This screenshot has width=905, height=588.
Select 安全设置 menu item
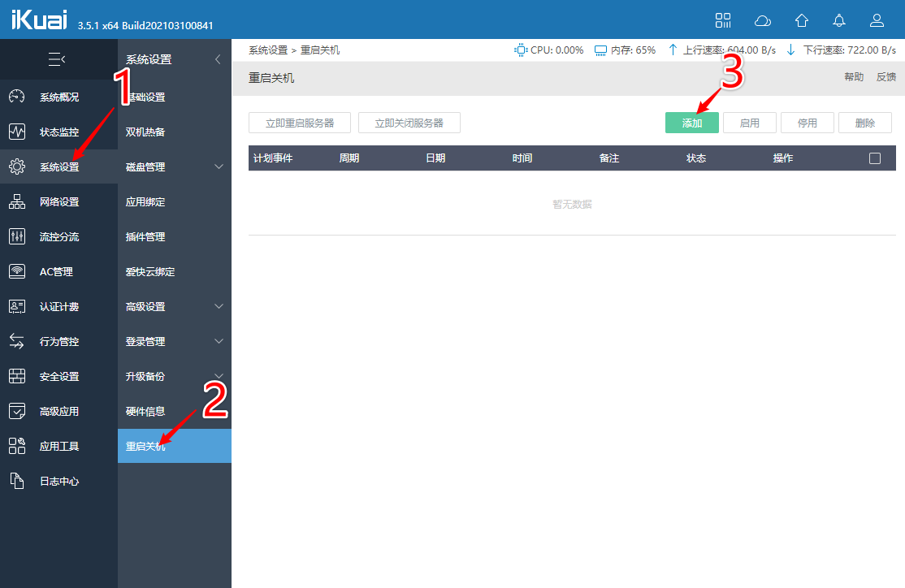point(58,376)
